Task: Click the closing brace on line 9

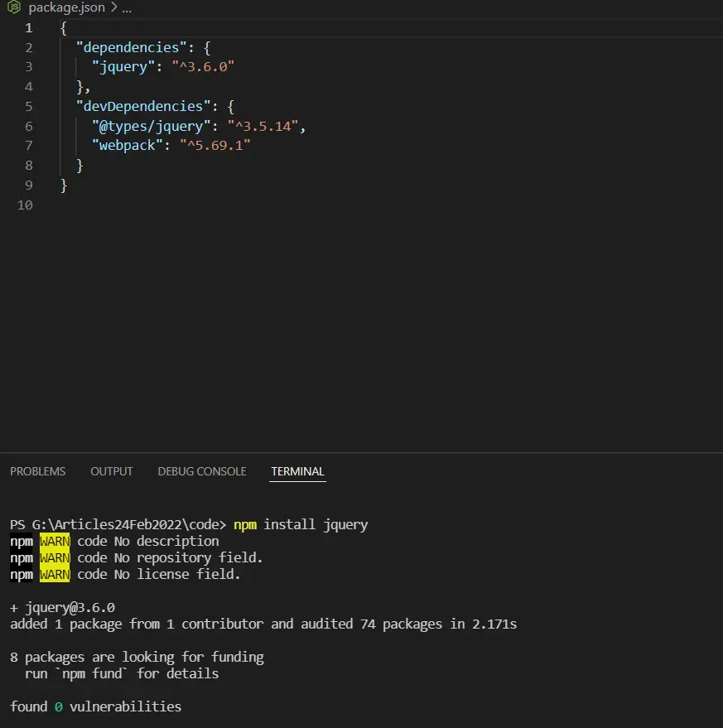Action: tap(64, 186)
